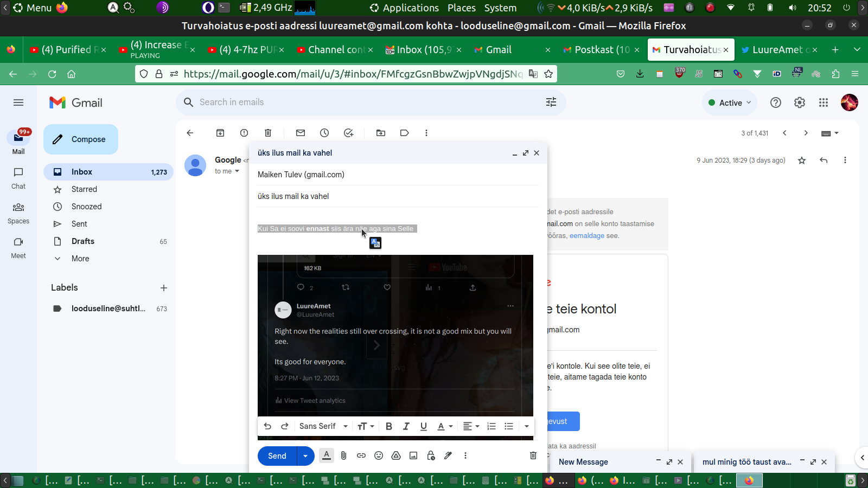This screenshot has height=488, width=868.
Task: Open the Labels icon in mail toolbar
Action: click(x=405, y=133)
